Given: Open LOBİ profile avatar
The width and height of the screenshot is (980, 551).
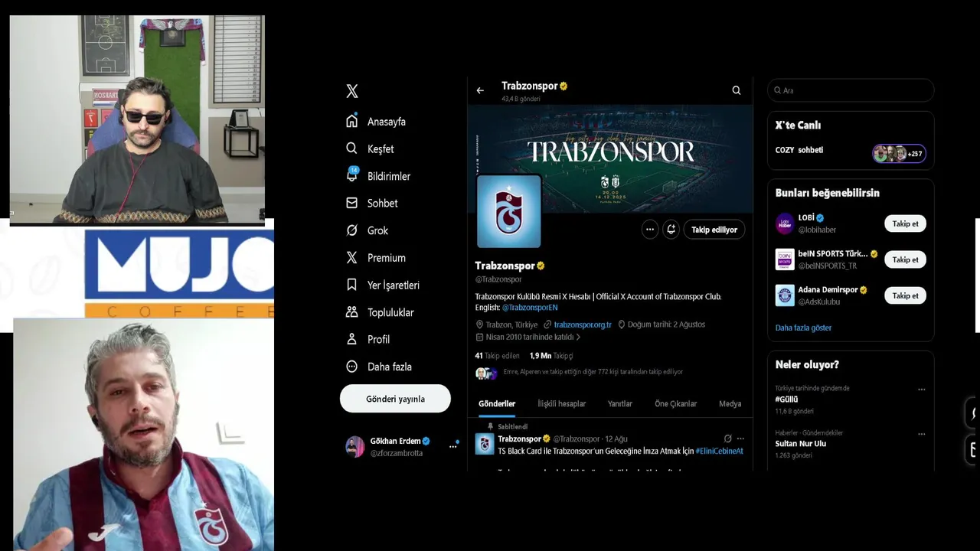Looking at the screenshot, I should tap(785, 223).
